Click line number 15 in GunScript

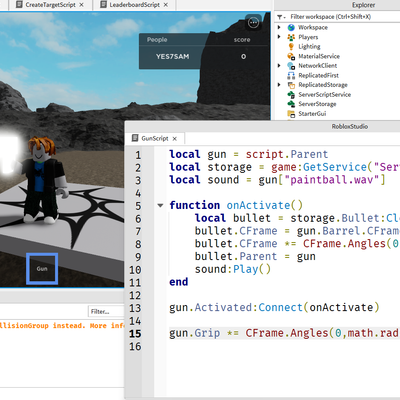point(135,334)
